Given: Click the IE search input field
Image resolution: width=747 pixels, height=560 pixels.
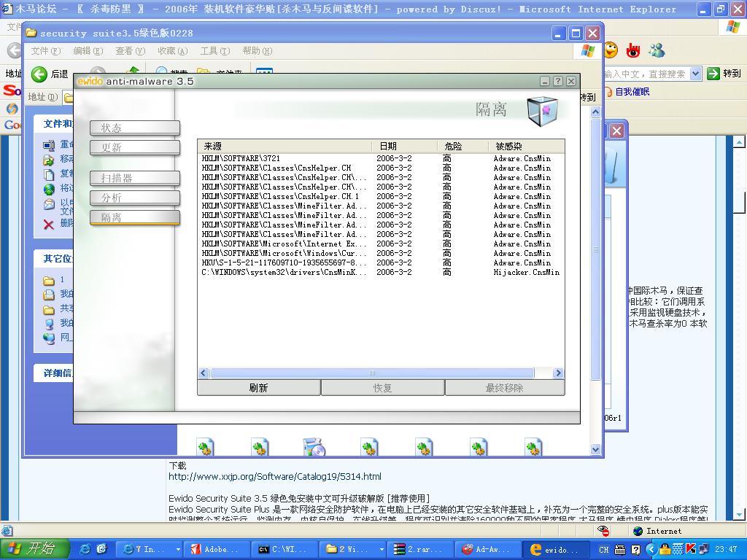Looking at the screenshot, I should click(646, 74).
